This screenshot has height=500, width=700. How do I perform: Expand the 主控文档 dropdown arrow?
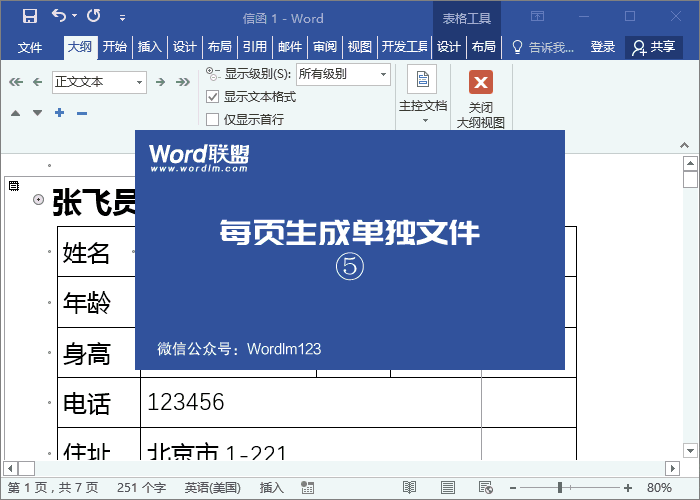pos(425,121)
